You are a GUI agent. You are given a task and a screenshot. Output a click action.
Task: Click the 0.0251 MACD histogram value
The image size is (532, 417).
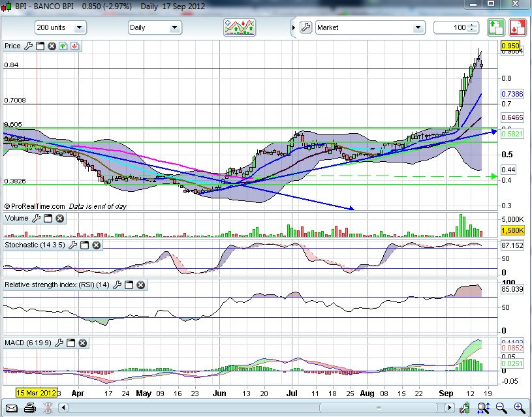(x=512, y=363)
